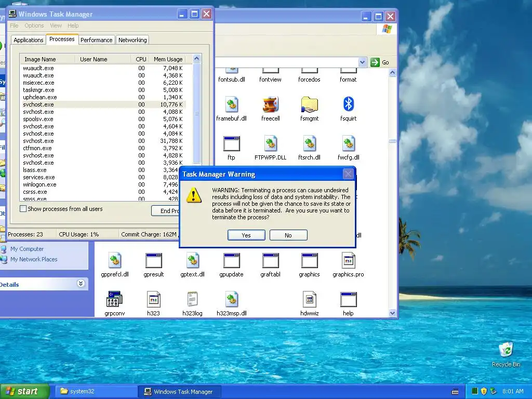Toggle Show processes from all users
The width and height of the screenshot is (532, 399).
pyautogui.click(x=23, y=209)
